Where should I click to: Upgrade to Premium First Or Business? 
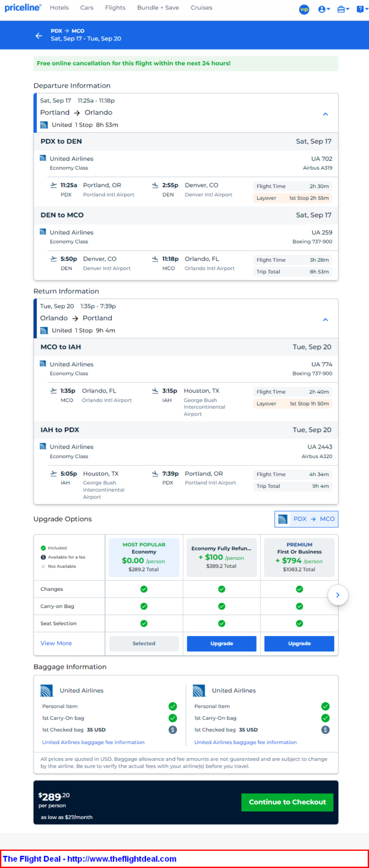(299, 644)
